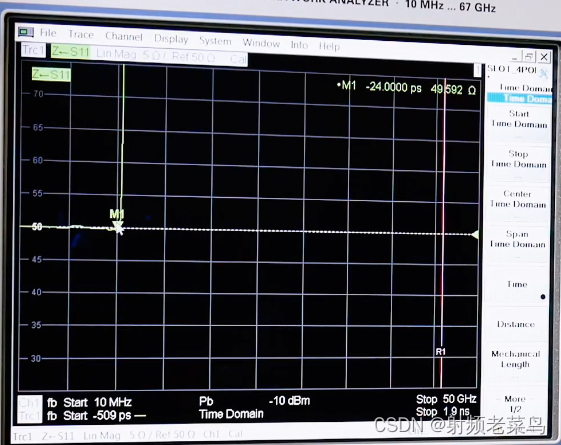
Task: Click the 49.592 Ω marker value
Action: coord(453,89)
